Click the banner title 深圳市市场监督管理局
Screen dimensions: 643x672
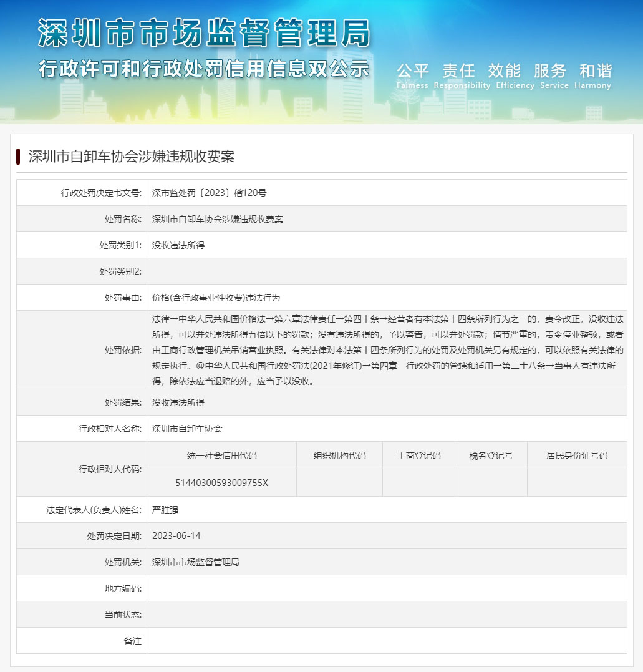204,33
